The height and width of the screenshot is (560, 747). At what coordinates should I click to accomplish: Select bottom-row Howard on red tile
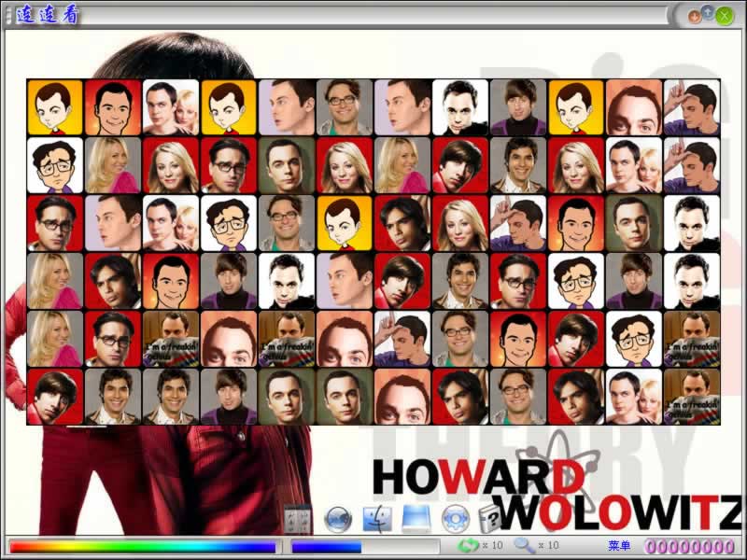coord(55,398)
